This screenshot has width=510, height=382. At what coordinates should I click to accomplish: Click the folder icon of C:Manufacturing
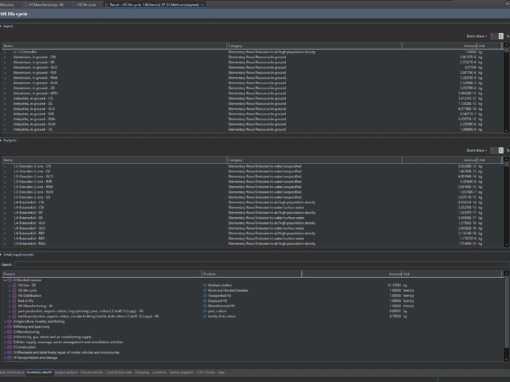[x=10, y=332]
